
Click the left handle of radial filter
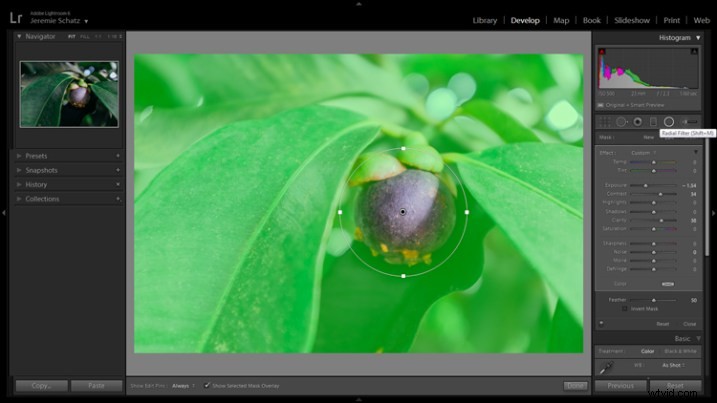click(x=340, y=212)
